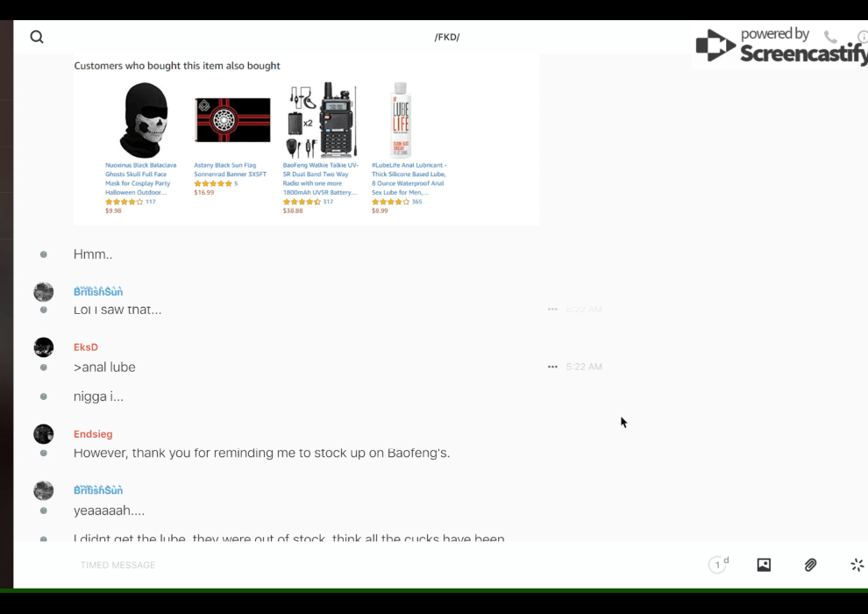Click the paperclip attach file icon
This screenshot has height=614, width=868.
(x=811, y=565)
